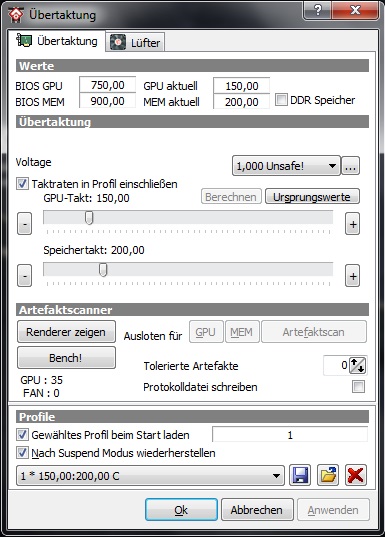Click the ellipsis button next to Voltage

[351, 166]
